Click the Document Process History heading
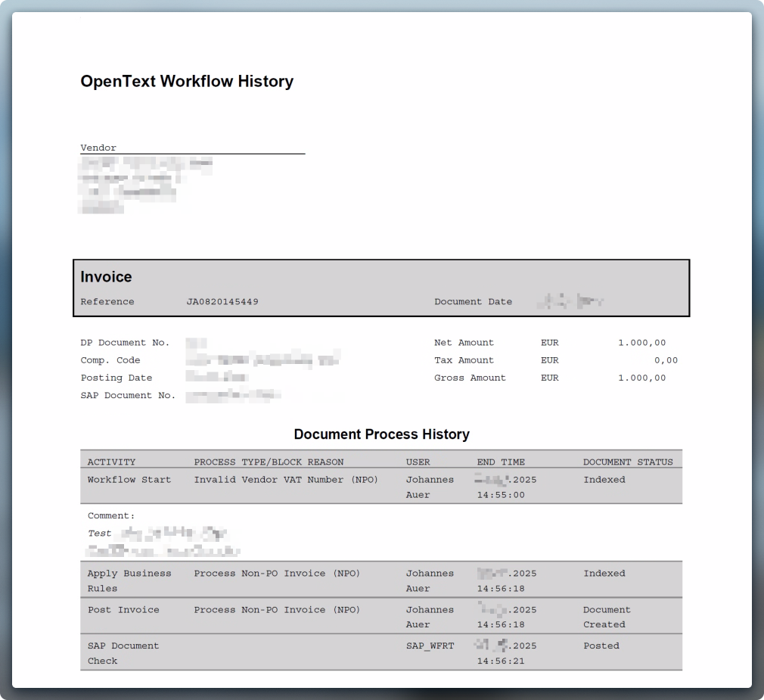The height and width of the screenshot is (700, 764). (383, 434)
